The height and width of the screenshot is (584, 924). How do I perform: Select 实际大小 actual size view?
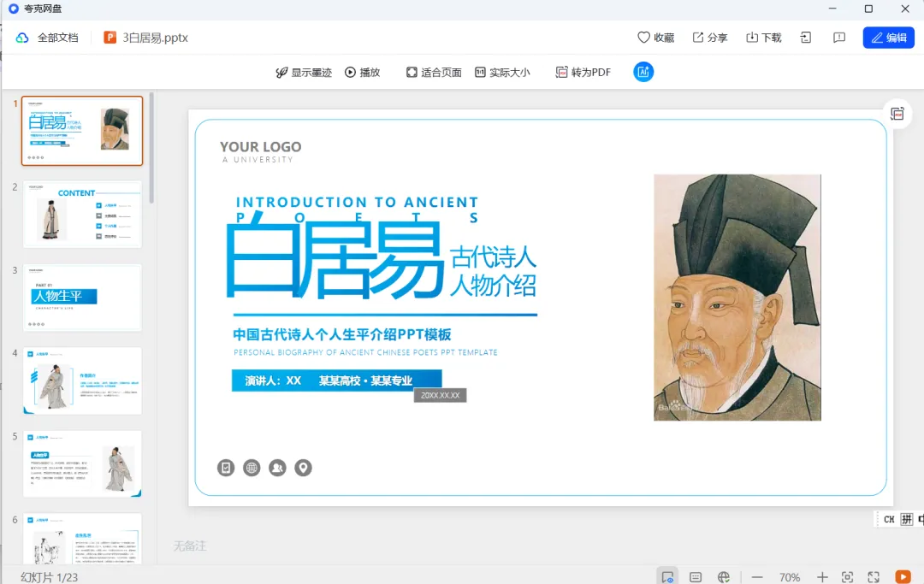[x=503, y=73]
